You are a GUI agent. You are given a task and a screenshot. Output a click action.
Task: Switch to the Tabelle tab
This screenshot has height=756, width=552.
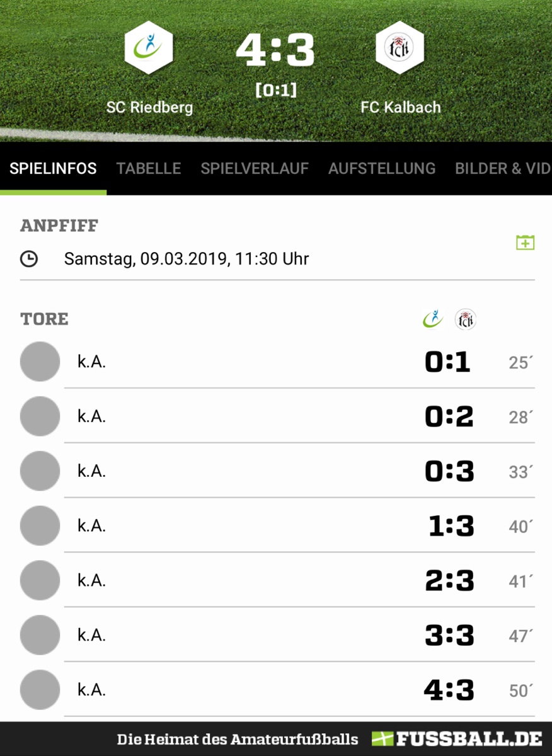click(149, 169)
